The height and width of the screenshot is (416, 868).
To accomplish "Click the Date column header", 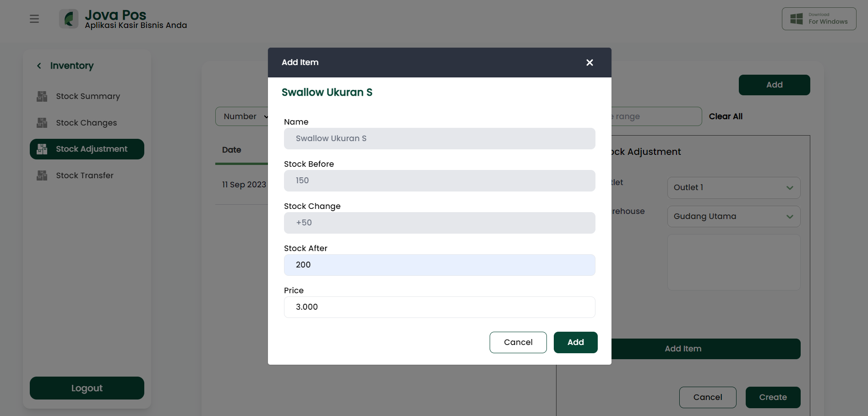I will 232,150.
